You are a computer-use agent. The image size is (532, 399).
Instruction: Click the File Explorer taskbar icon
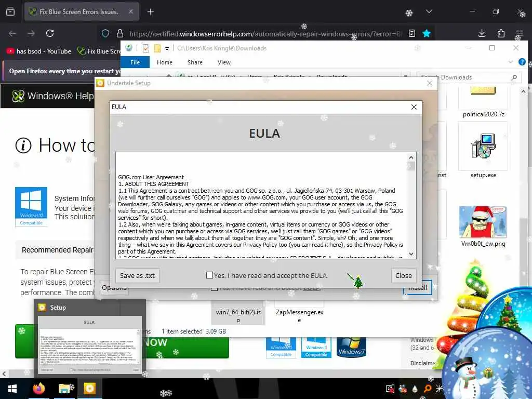[65, 389]
